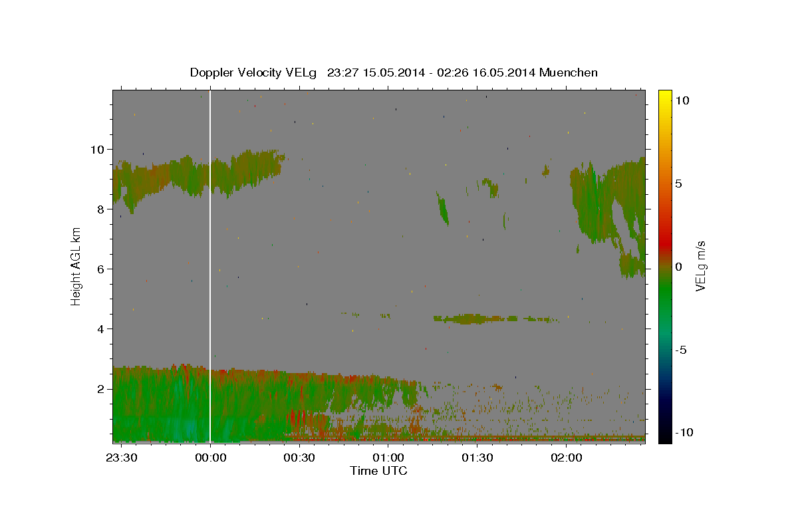This screenshot has height=532, width=798.
Task: Click the 'VELg m/s' colorbar title
Action: point(701,266)
